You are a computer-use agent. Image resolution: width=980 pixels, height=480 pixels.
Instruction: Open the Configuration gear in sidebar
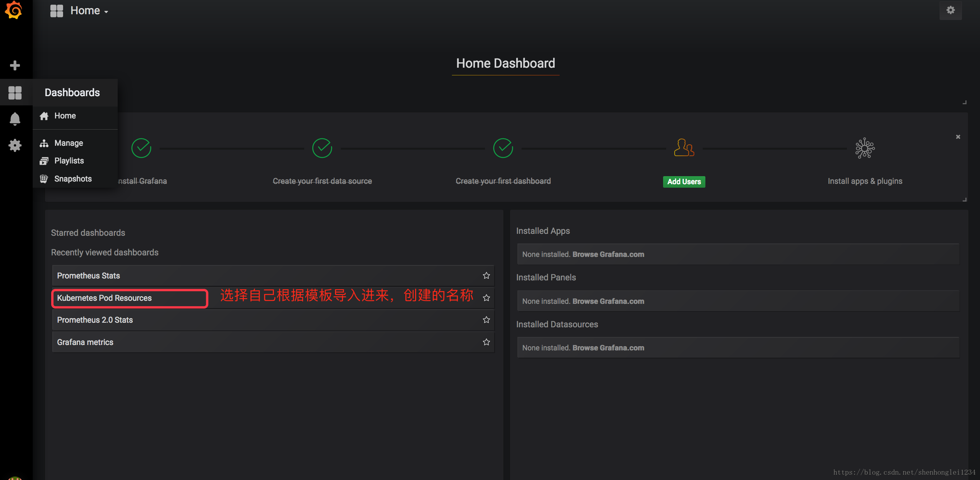coord(15,145)
